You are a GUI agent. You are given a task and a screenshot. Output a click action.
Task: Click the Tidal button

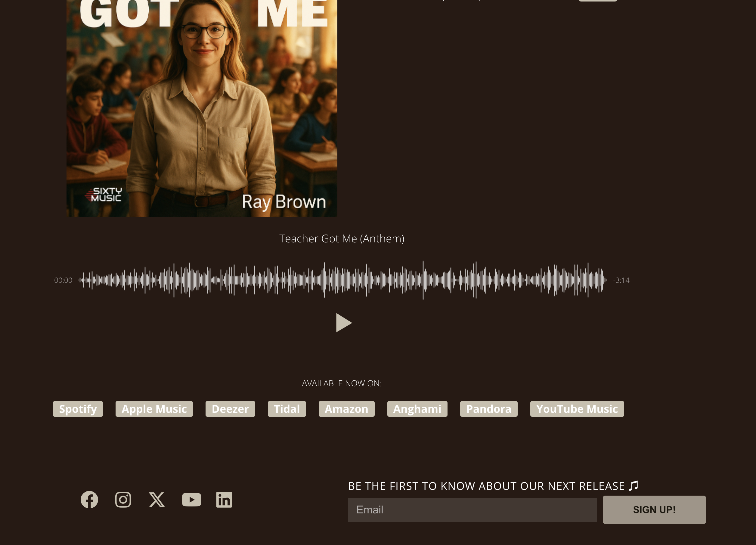(287, 409)
